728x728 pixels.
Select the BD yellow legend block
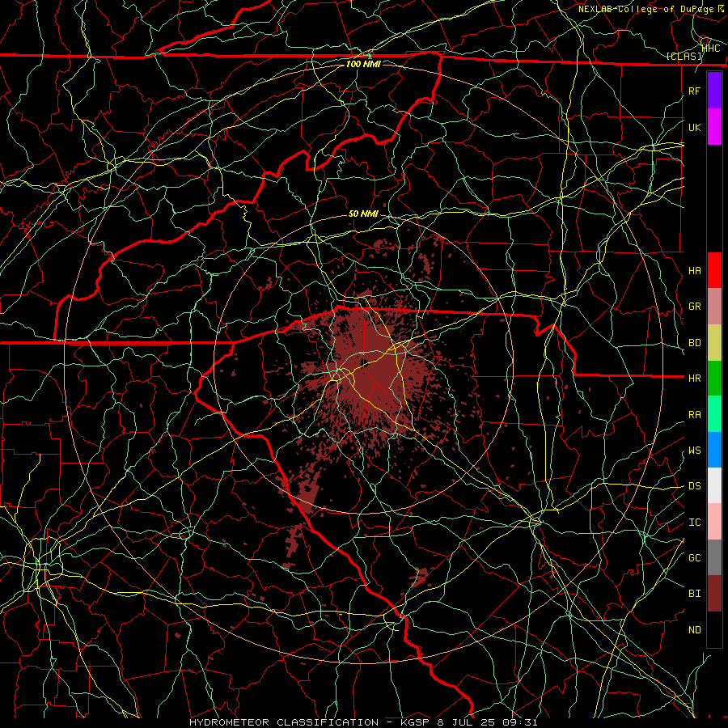(x=714, y=343)
